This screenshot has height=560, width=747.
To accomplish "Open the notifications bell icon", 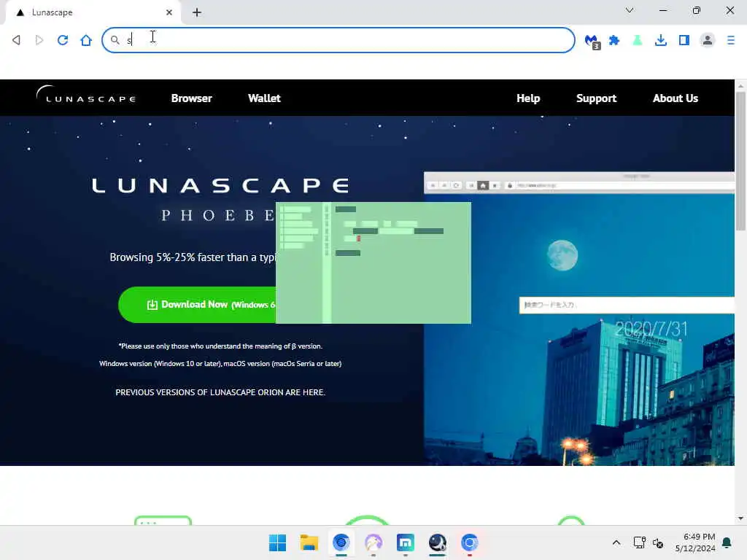I will pyautogui.click(x=727, y=542).
